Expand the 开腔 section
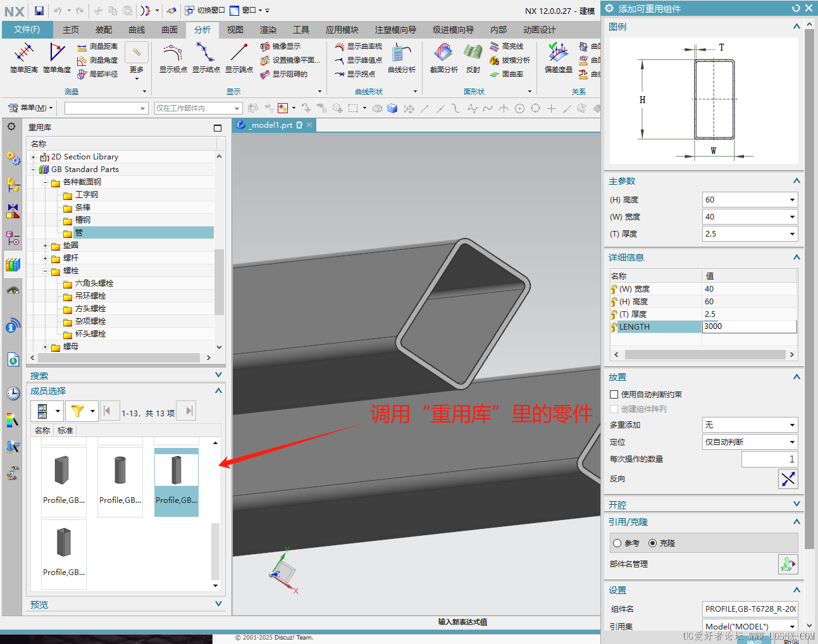The width and height of the screenshot is (818, 644). pyautogui.click(x=796, y=504)
